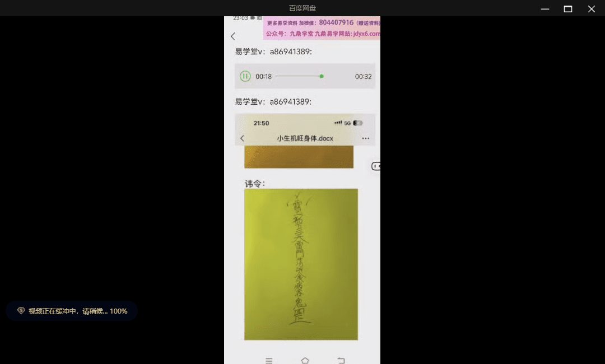Click the audio progress slider handle
Image resolution: width=605 pixels, height=364 pixels.
(x=322, y=76)
